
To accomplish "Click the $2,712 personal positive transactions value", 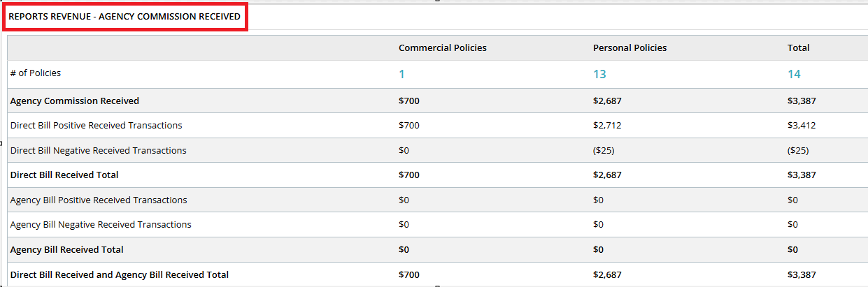I will tap(607, 126).
